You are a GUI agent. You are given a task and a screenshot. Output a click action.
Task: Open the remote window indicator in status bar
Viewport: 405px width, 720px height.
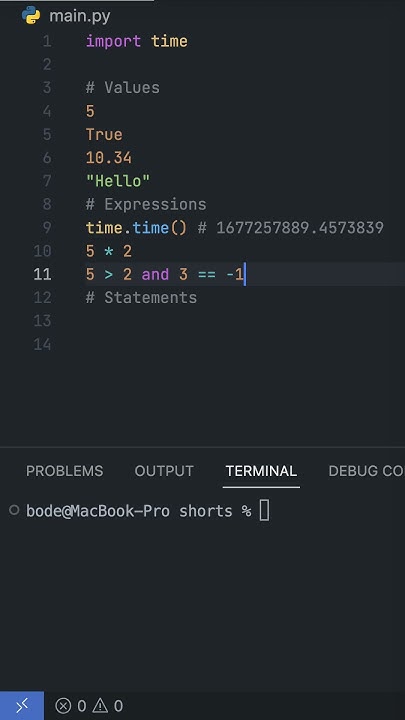coord(22,705)
